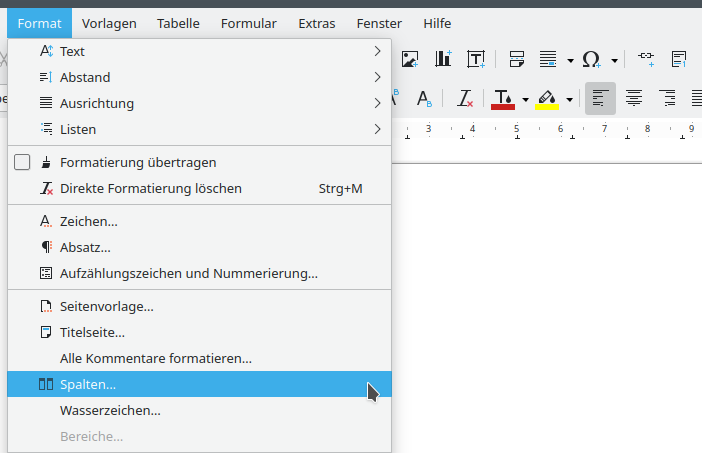
Task: Insert a chart using the toolbar icon
Action: [x=443, y=59]
